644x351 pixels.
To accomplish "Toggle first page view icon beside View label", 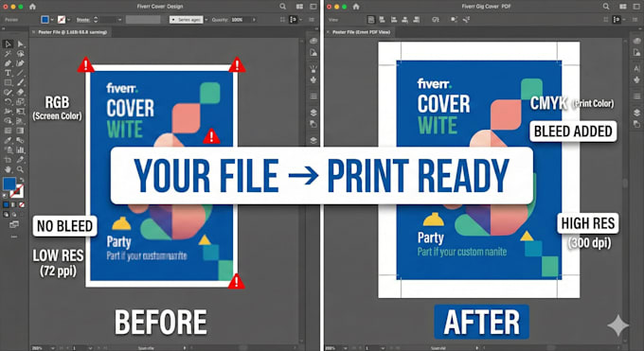I will point(371,19).
